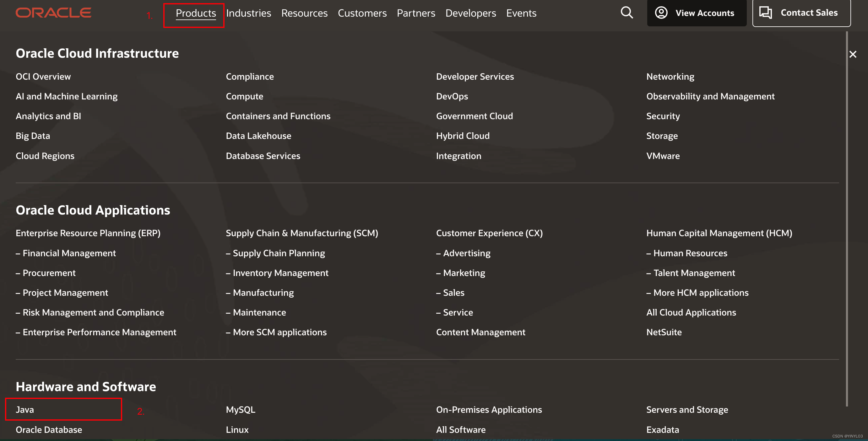Viewport: 868px width, 441px height.
Task: Open the Java link under Hardware and Software
Action: point(25,410)
